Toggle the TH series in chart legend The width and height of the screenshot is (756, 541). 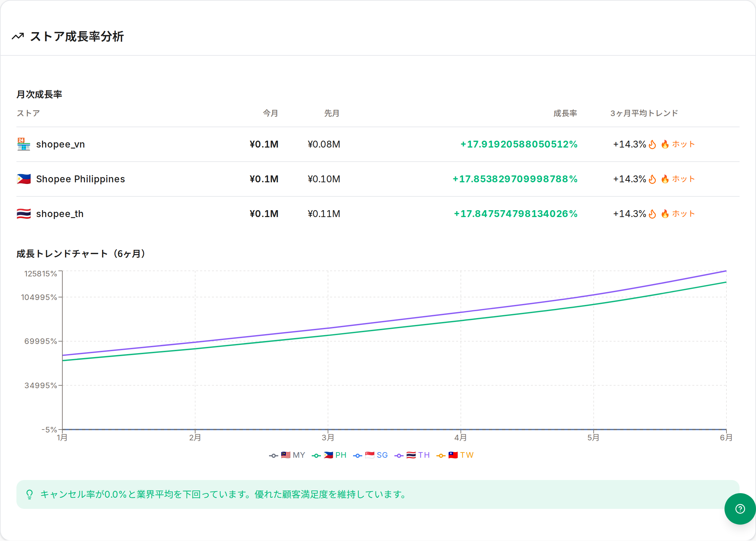point(412,455)
